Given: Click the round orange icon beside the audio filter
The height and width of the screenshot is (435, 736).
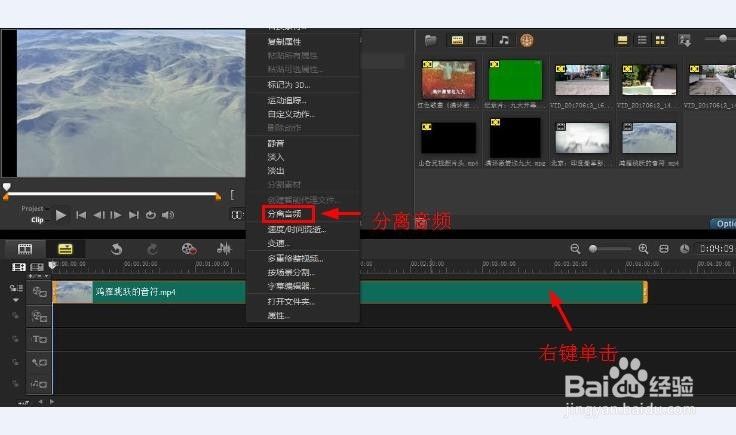Looking at the screenshot, I should (527, 40).
